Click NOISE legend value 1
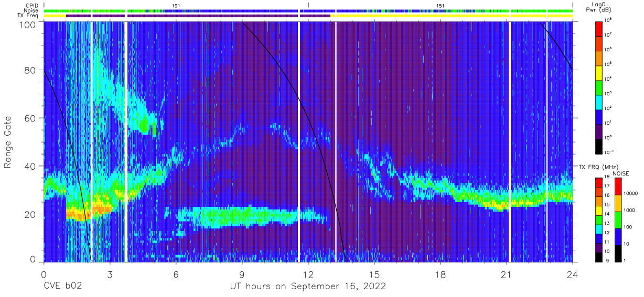 coord(625,260)
